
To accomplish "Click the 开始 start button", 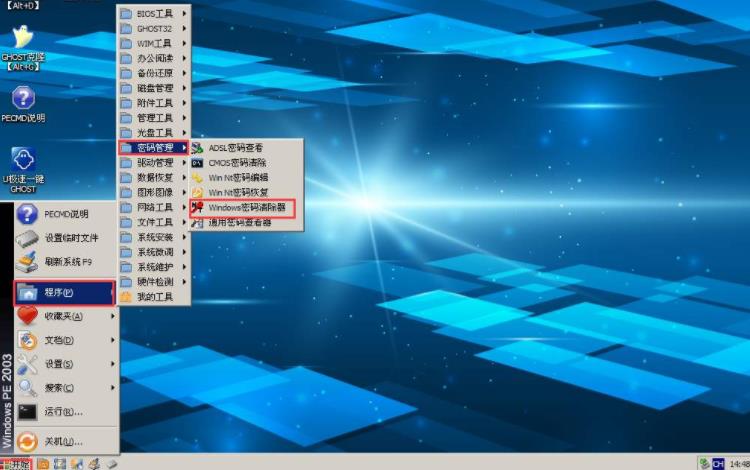I will 16,464.
